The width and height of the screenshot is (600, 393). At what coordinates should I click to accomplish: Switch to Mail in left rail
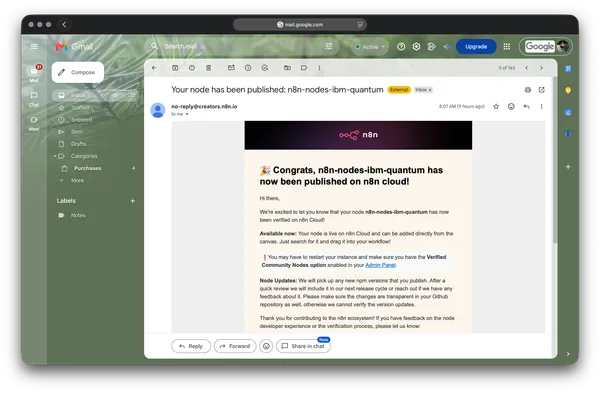[34, 73]
